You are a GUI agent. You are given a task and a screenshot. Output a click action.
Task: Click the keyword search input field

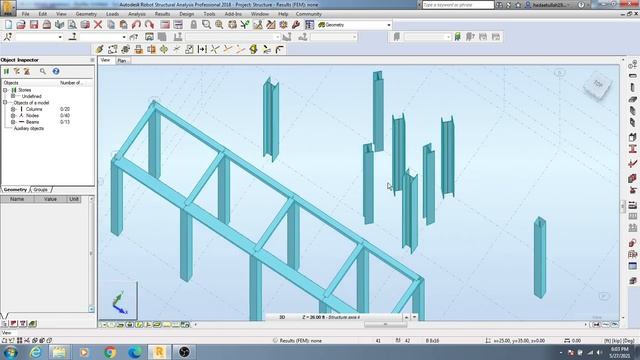458,5
